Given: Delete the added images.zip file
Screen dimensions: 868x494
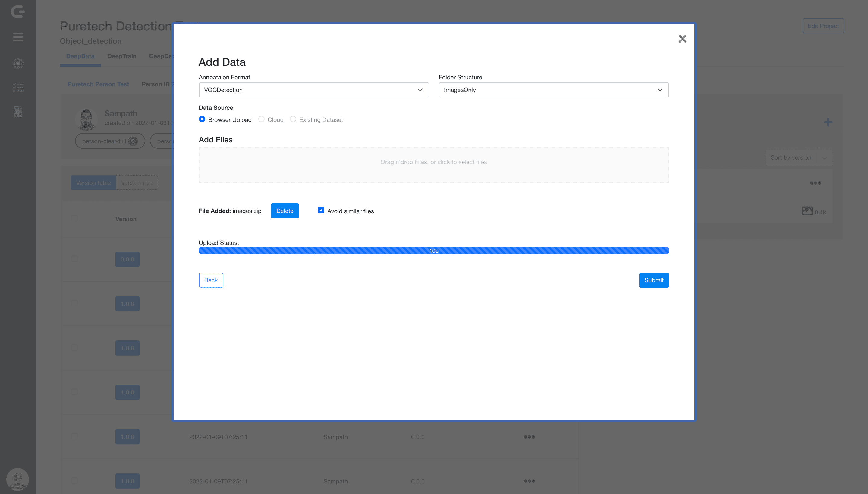Looking at the screenshot, I should pos(285,211).
